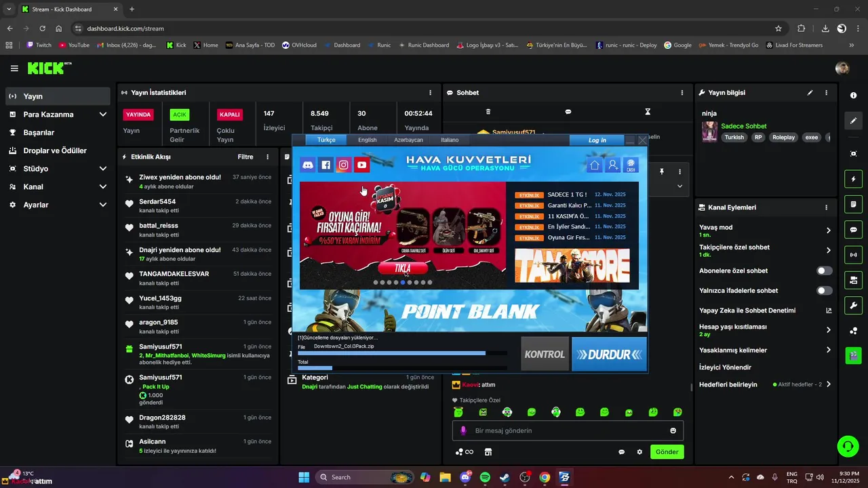This screenshot has width=868, height=488.
Task: Click the purple microphone icon in message box
Action: [464, 430]
